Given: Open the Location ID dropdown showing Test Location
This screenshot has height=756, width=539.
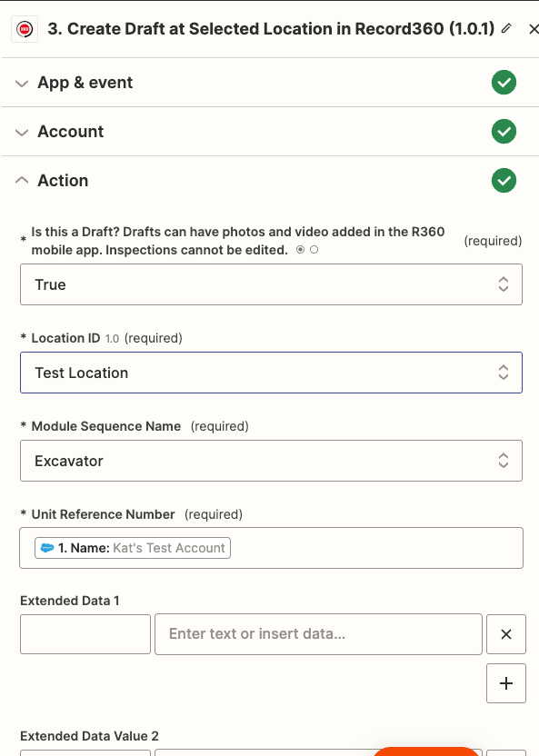Looking at the screenshot, I should click(269, 373).
